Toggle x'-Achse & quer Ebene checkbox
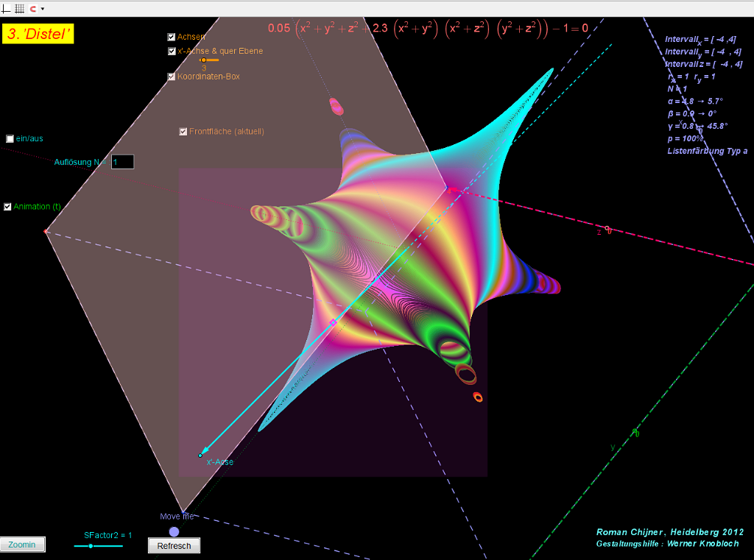Viewport: 754px width, 560px height. (x=172, y=52)
